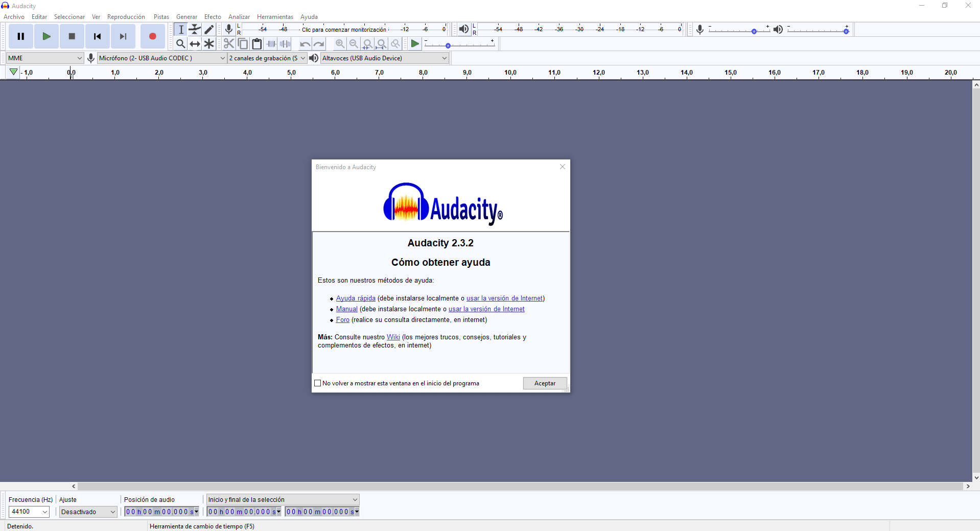This screenshot has height=531, width=980.
Task: Open selection end time format arrow
Action: pos(357,512)
